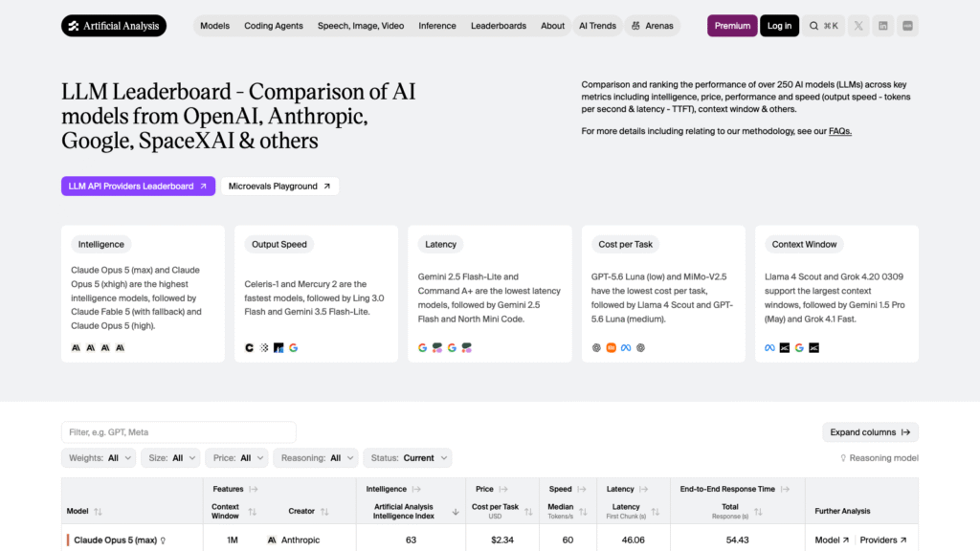Click the model filter text field
The width and height of the screenshot is (980, 551).
coord(179,432)
